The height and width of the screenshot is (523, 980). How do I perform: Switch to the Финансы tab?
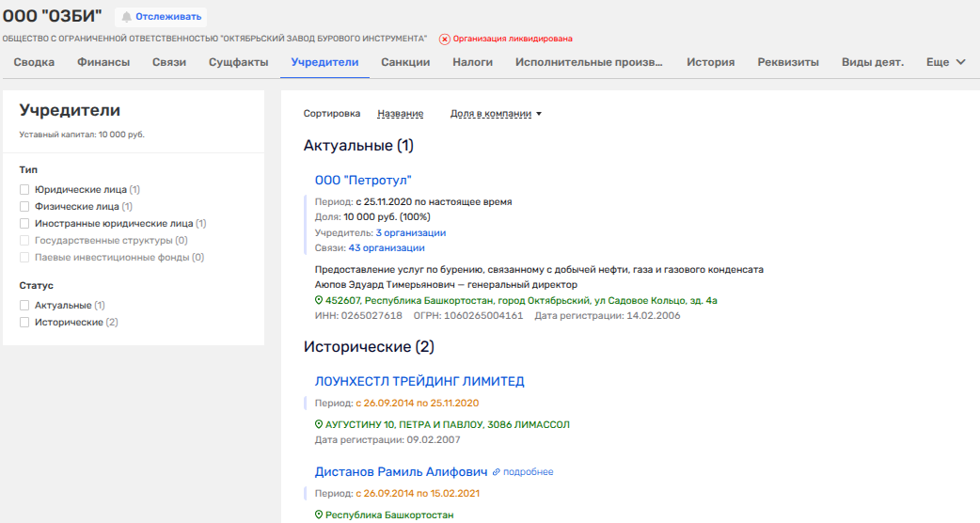103,62
